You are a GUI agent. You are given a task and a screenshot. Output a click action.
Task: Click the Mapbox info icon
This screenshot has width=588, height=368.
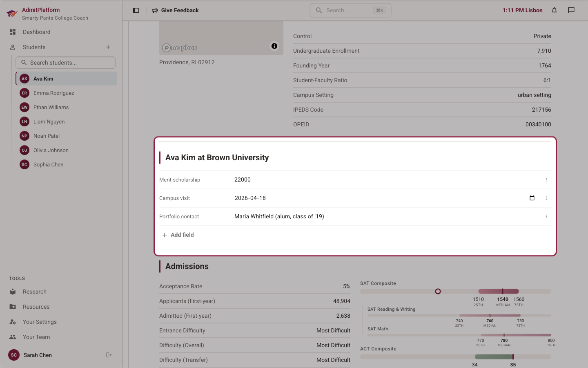coord(274,46)
